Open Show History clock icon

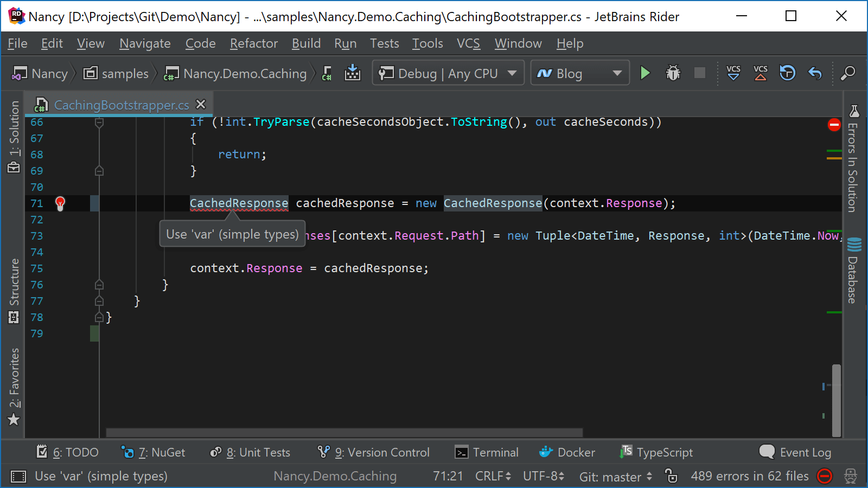[787, 73]
